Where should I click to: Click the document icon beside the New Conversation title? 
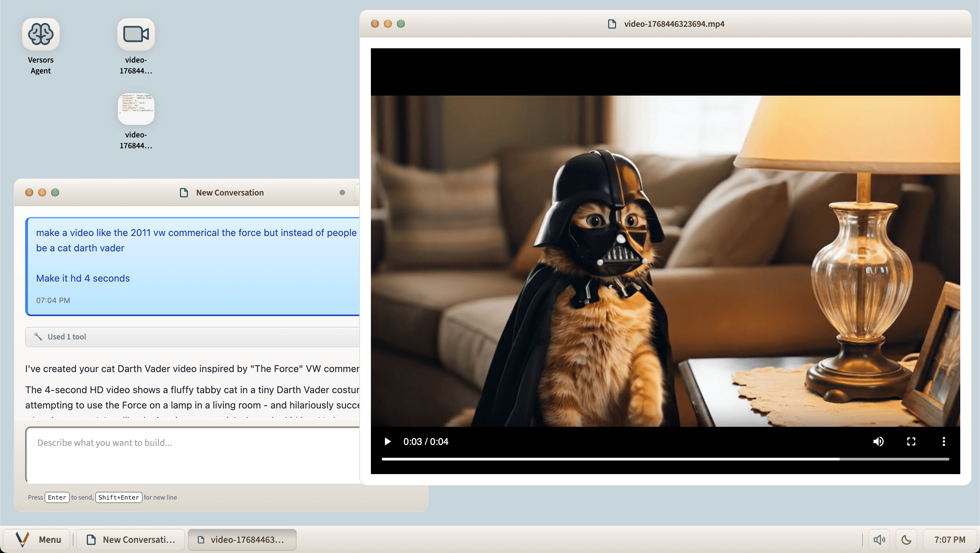point(184,192)
